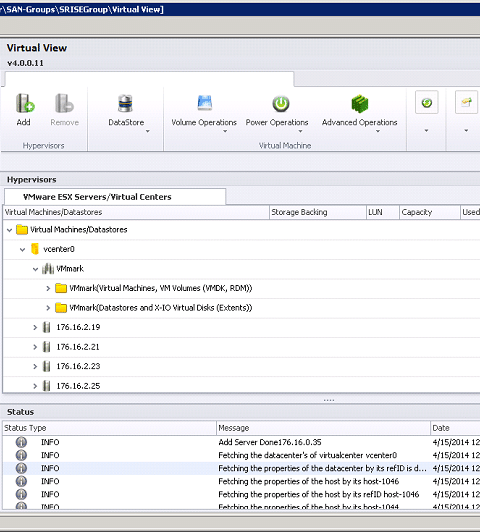Image resolution: width=480 pixels, height=532 pixels.
Task: Expand VMmark Datastores and X-IO Virtual Disks node
Action: pyautogui.click(x=48, y=308)
